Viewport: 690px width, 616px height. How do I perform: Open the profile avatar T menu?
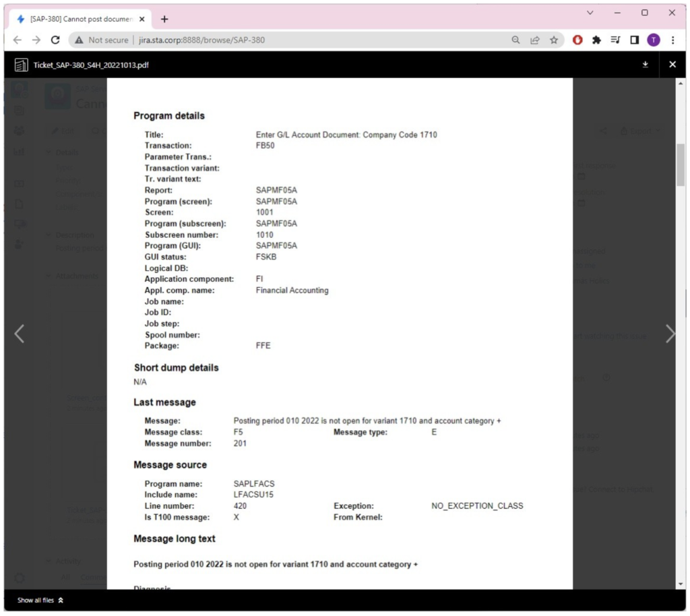[x=654, y=40]
